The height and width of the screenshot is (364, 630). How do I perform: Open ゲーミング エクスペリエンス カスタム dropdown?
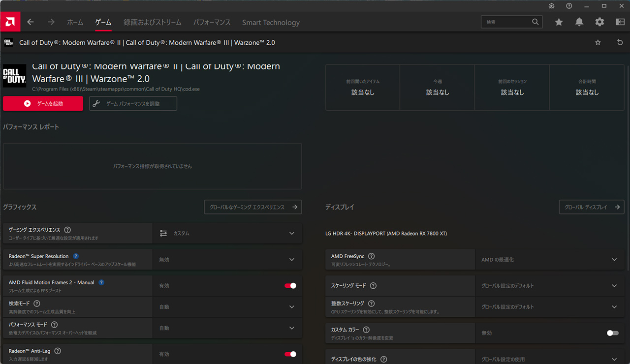227,233
